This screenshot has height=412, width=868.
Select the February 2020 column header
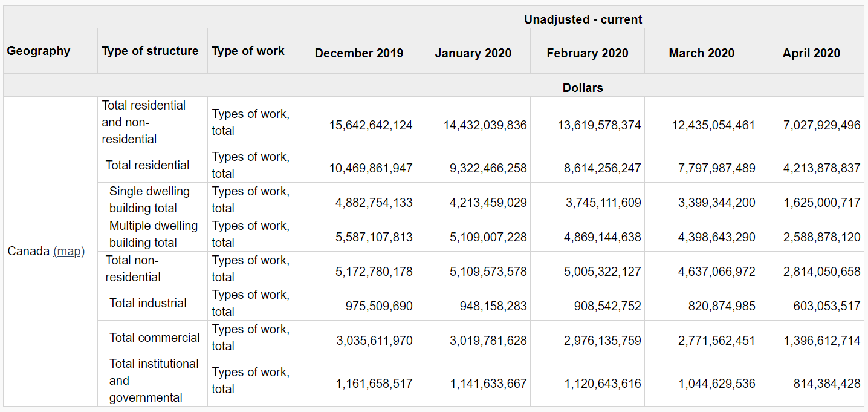tap(588, 53)
